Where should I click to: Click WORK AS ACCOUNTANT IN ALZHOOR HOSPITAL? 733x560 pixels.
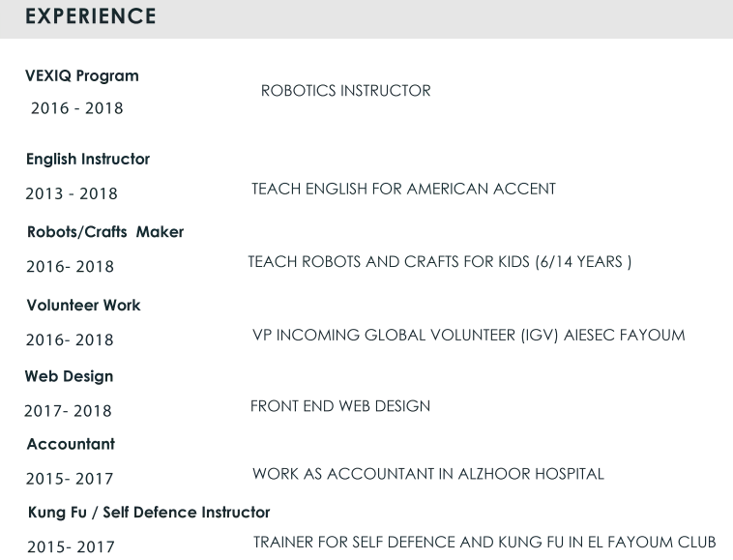click(428, 474)
